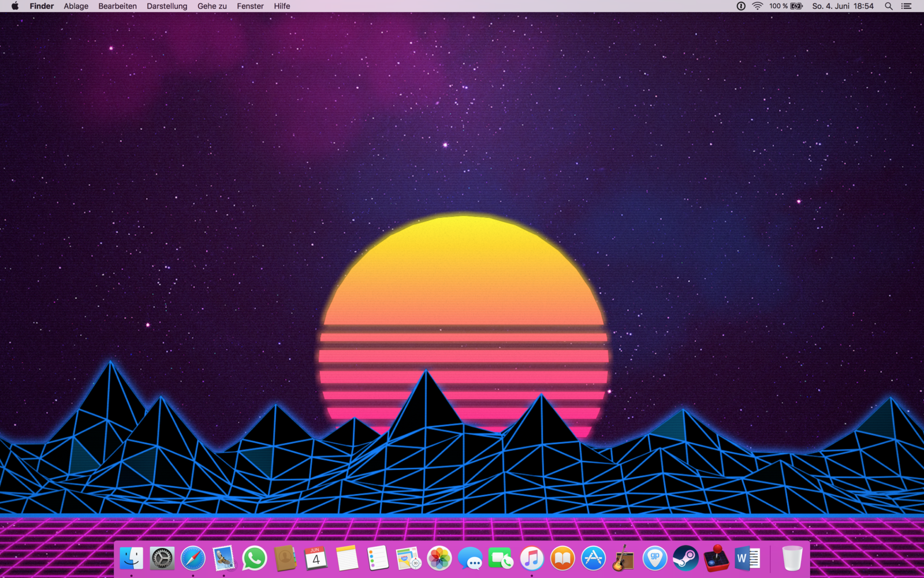Viewport: 924px width, 578px height.
Task: Open the Hilfe menu
Action: [282, 6]
